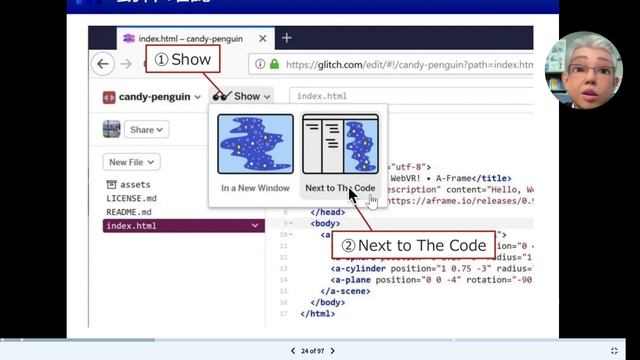Click the </a-scene> closing tag

click(x=345, y=291)
